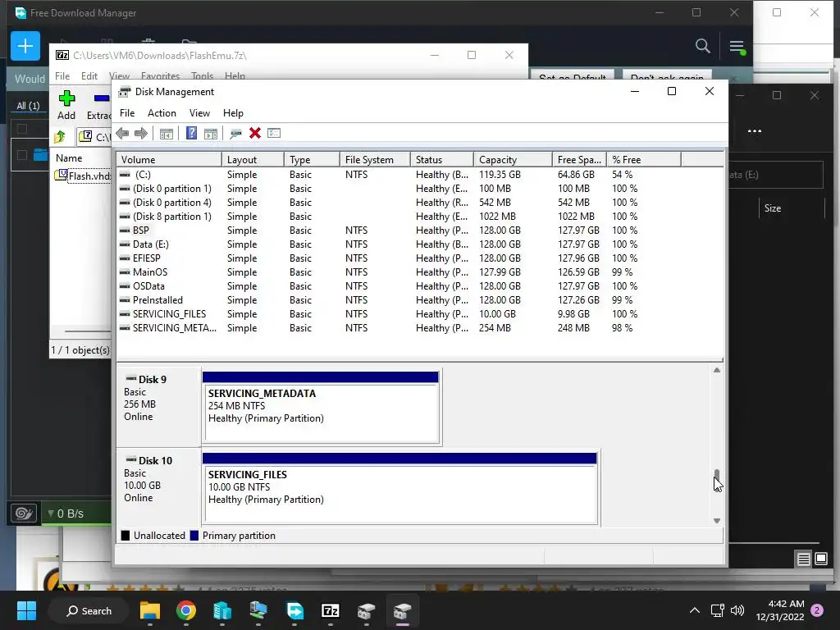840x630 pixels.
Task: Toggle snail speed-limit mode icon
Action: (24, 514)
